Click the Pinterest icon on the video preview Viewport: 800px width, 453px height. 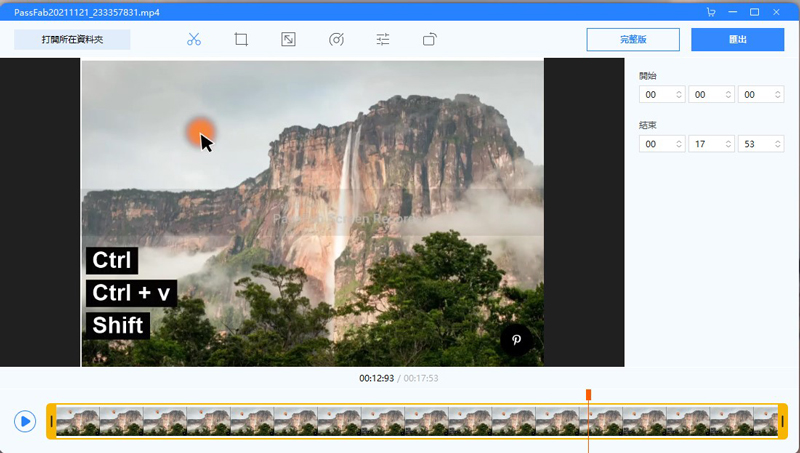pyautogui.click(x=516, y=340)
